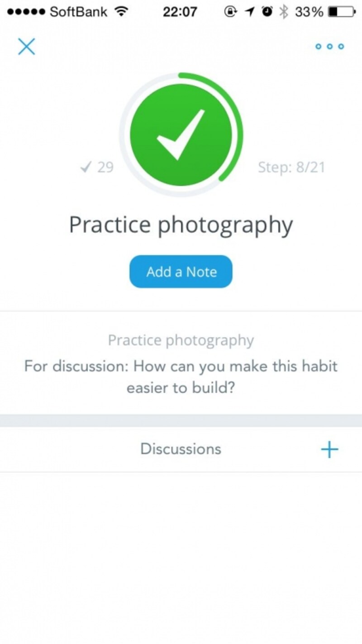
Task: Add a new discussion with the plus icon
Action: tap(329, 449)
